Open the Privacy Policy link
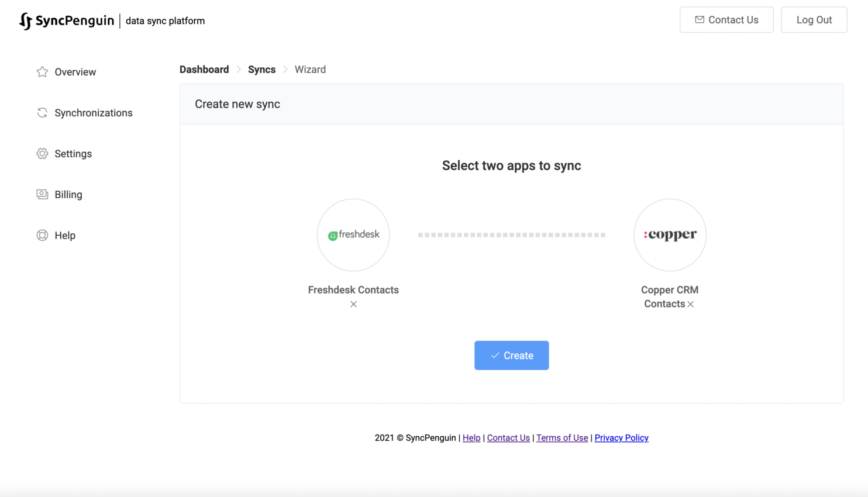 coord(621,438)
